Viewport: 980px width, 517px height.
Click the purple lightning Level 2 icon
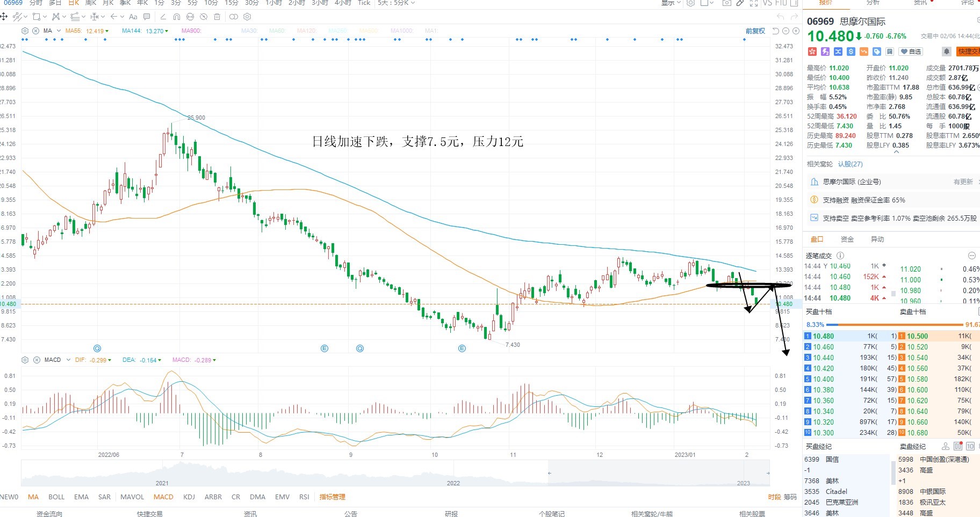(x=825, y=52)
